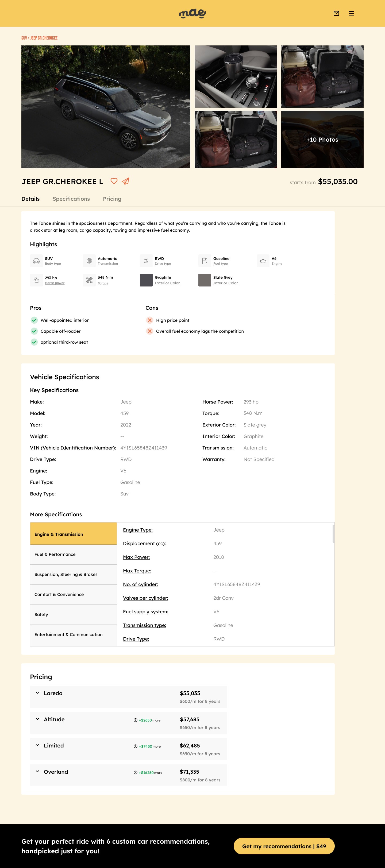
Task: Click the Transmission type label link
Action: click(144, 625)
